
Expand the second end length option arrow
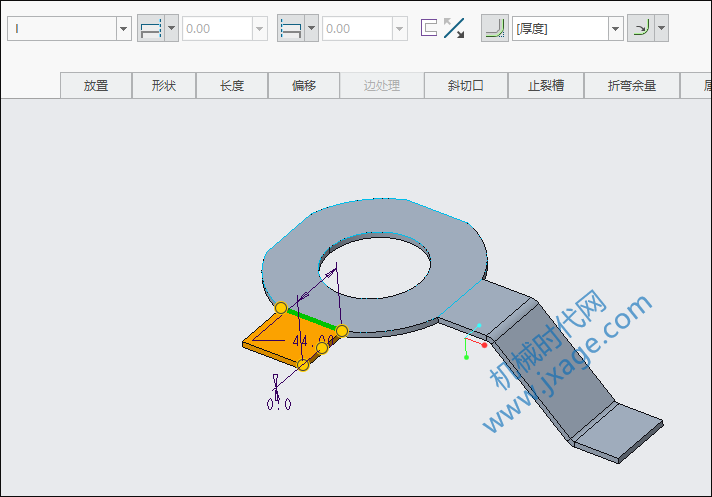click(x=312, y=28)
